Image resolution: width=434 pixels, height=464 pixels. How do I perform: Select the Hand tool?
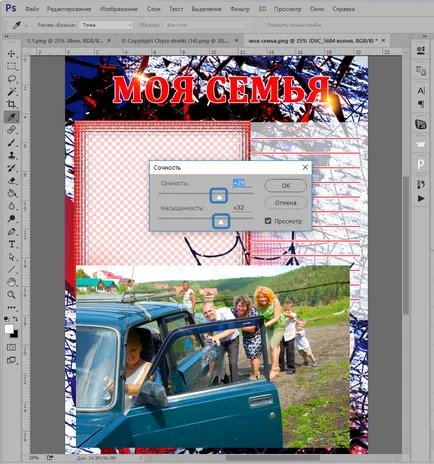tap(11, 282)
